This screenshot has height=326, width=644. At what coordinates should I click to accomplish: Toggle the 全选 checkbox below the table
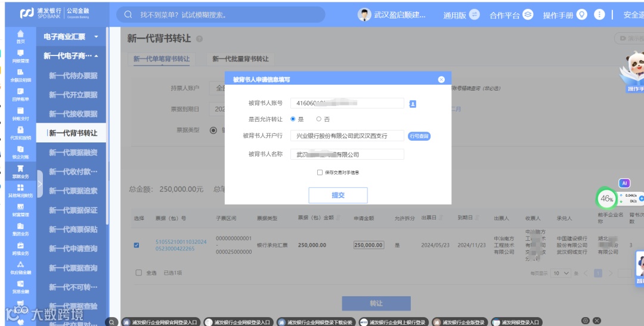coord(139,272)
